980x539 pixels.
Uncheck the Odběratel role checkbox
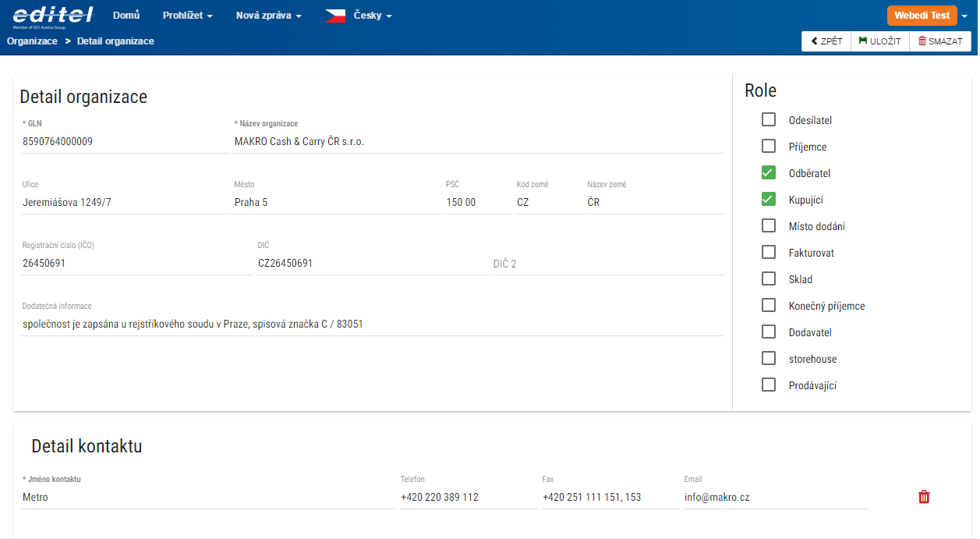(x=769, y=172)
